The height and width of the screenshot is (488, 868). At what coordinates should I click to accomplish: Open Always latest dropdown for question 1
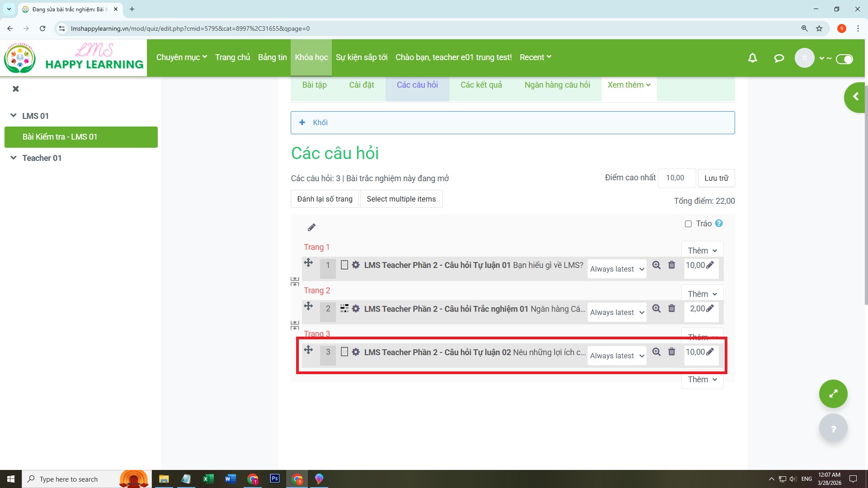point(617,269)
